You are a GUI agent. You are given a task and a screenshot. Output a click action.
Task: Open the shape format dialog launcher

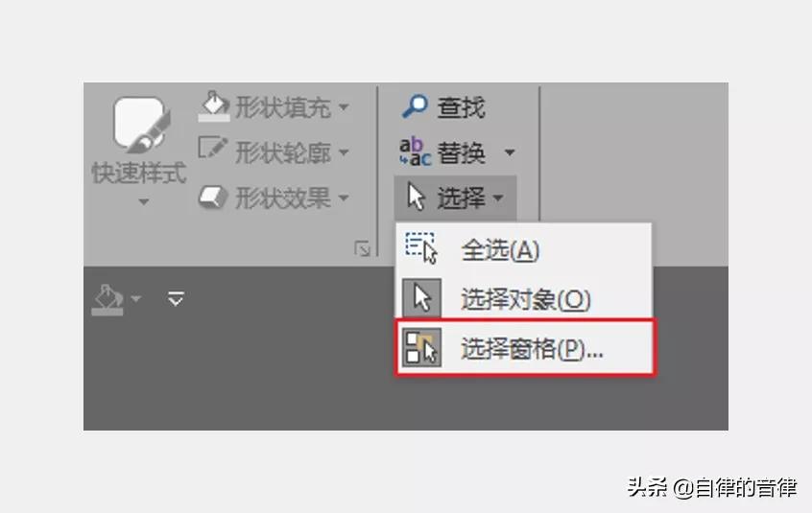(x=362, y=248)
